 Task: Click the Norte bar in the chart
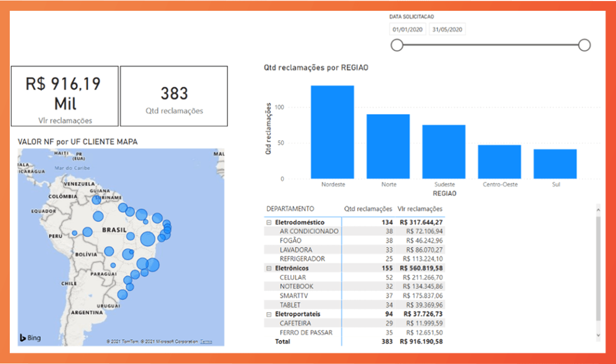[x=389, y=146]
